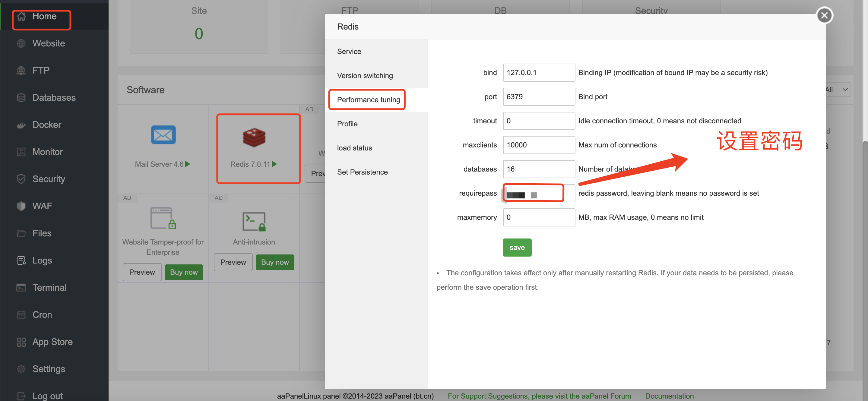Click the Anti-intrusion Buy now button
868x401 pixels.
pos(274,262)
